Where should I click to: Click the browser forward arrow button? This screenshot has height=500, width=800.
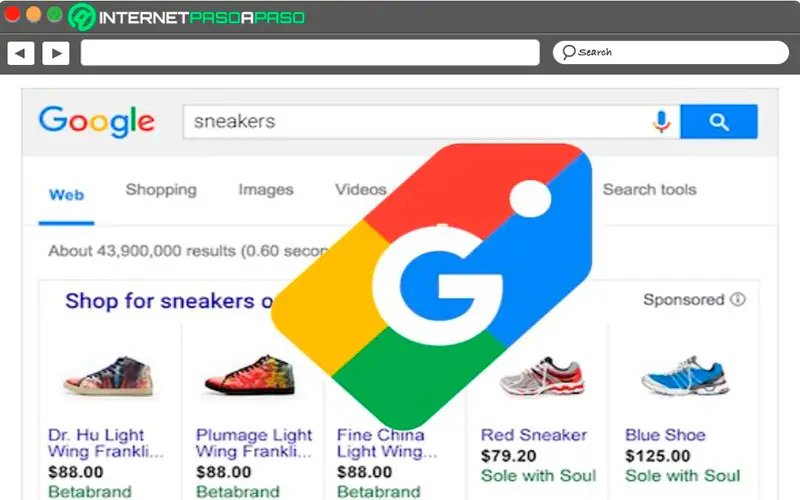56,53
